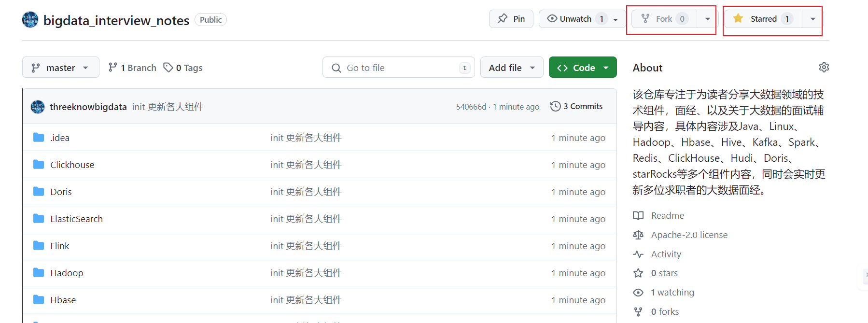Toggle the Starred button
The width and height of the screenshot is (868, 323).
(763, 19)
